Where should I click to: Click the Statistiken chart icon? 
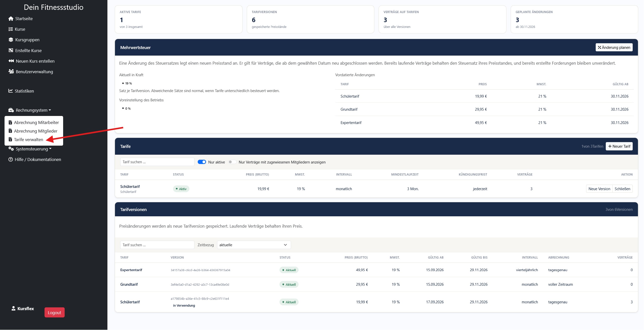tap(11, 91)
